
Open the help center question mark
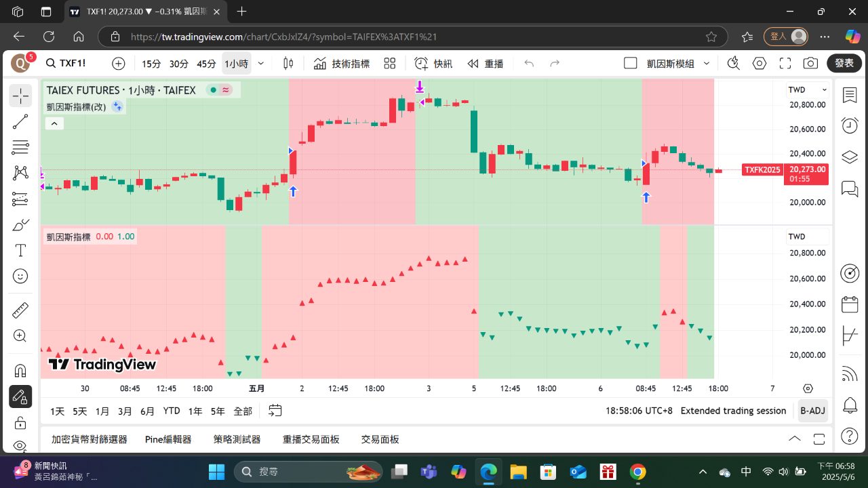pyautogui.click(x=850, y=436)
